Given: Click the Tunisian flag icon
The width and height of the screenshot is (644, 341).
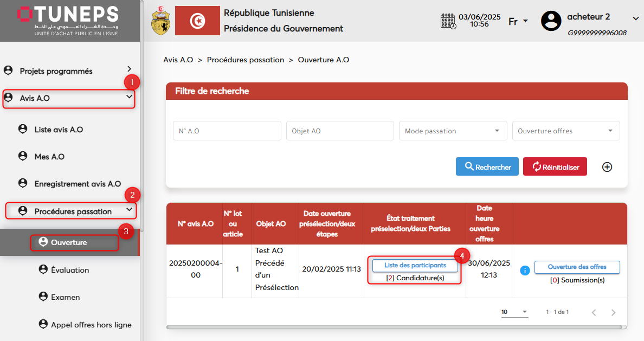Looking at the screenshot, I should coord(197,21).
